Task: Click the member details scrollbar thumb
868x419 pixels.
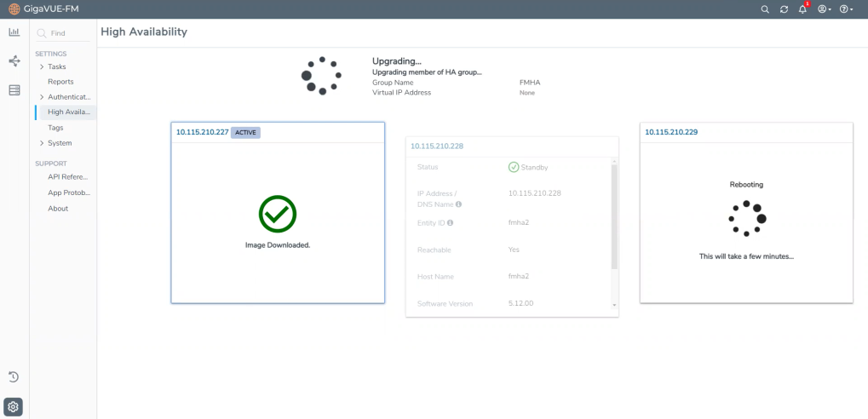Action: coord(614,217)
